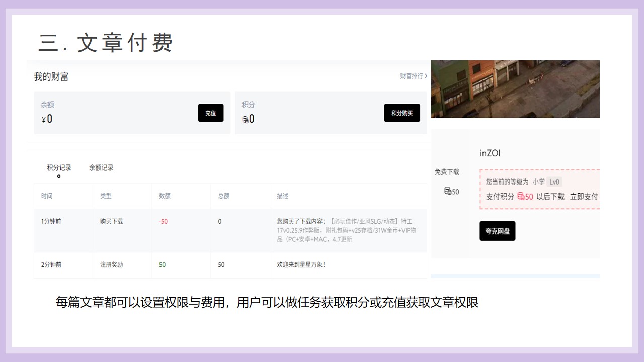Image resolution: width=644 pixels, height=362 pixels.
Task: Click the red coin icon before 50 以后下载
Action: (x=521, y=197)
